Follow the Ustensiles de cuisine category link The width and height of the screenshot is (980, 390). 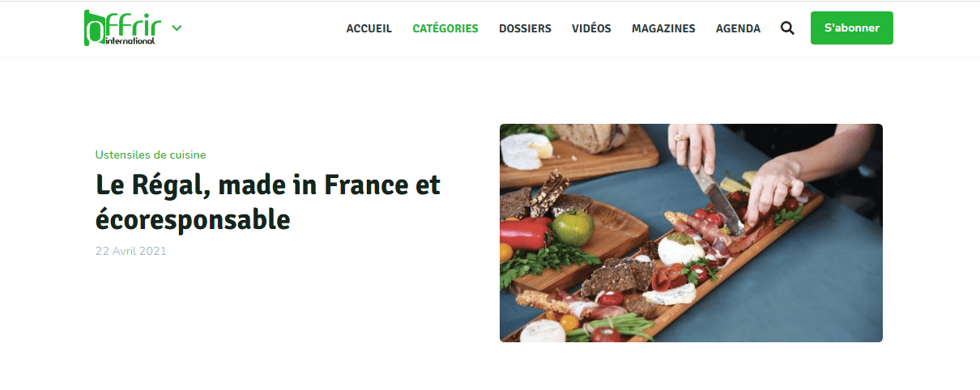(151, 155)
